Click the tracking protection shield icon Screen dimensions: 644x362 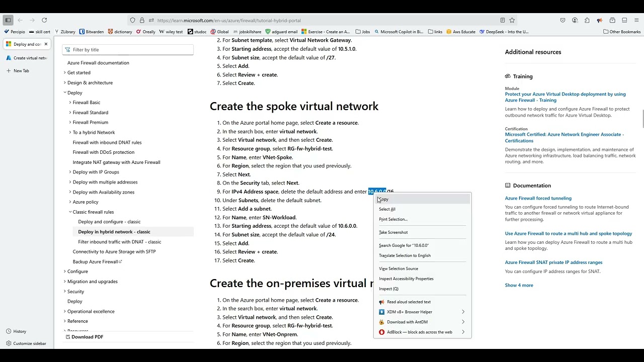click(x=133, y=21)
